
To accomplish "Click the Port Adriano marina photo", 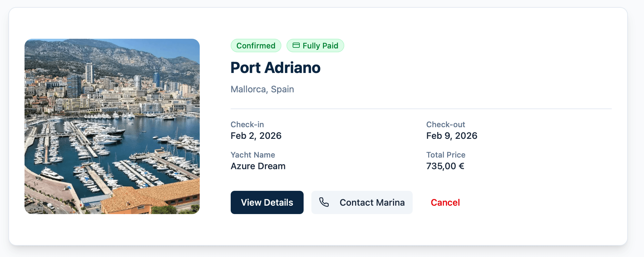I will pyautogui.click(x=112, y=126).
